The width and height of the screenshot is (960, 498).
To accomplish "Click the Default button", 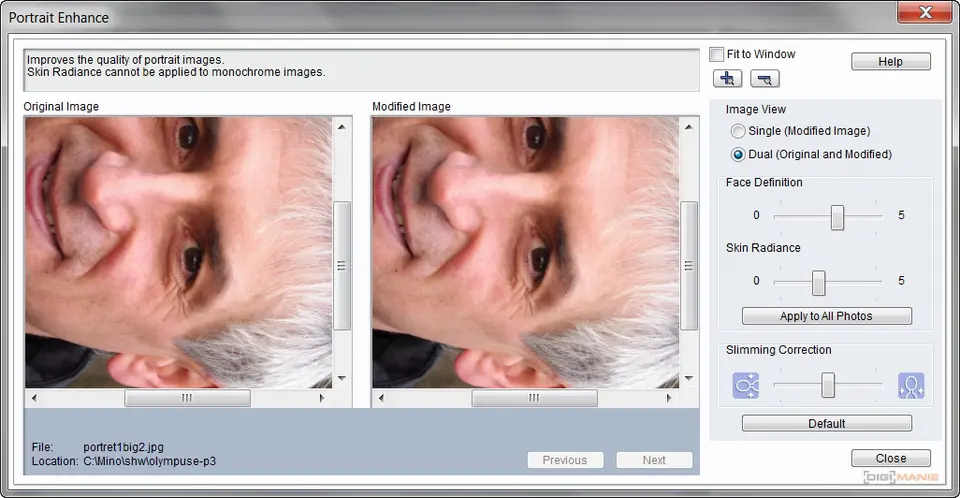I will [826, 424].
